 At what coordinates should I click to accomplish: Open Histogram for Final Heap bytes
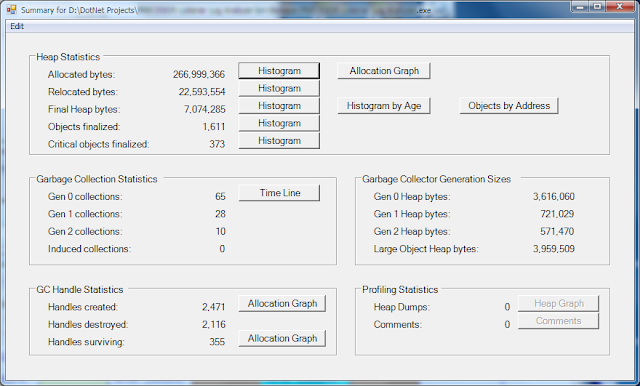(279, 106)
